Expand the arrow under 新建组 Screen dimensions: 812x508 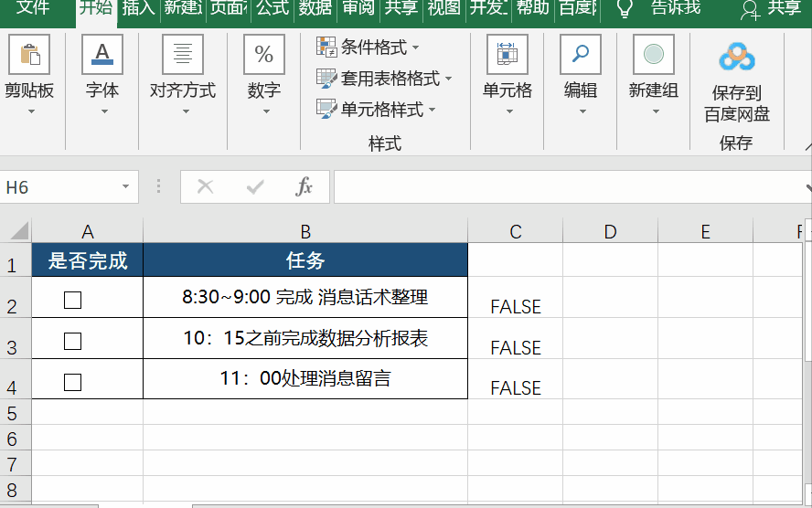coord(656,111)
